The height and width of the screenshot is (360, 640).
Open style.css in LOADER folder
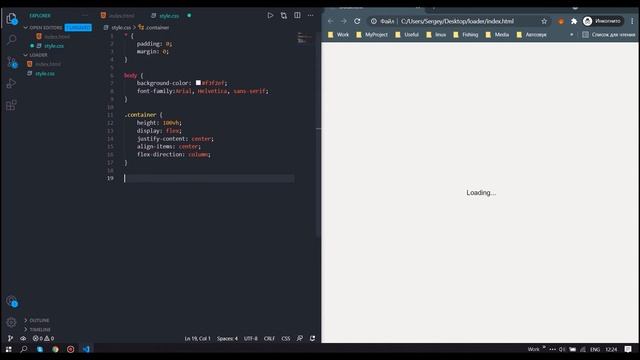click(45, 74)
